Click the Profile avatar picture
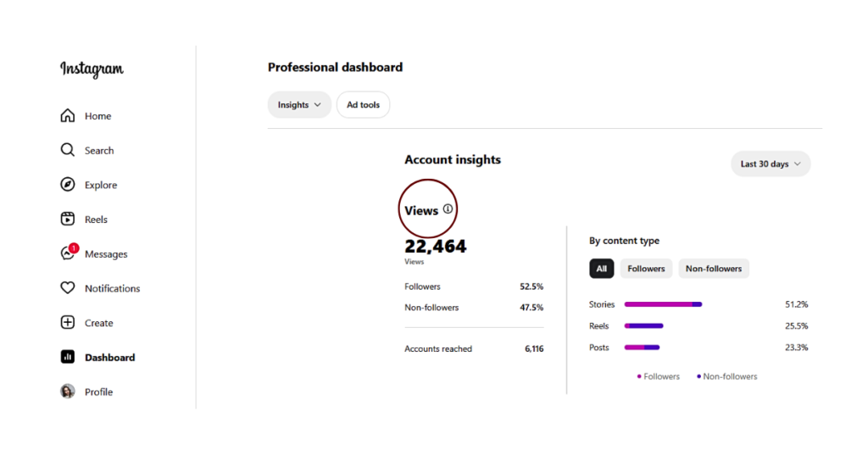This screenshot has width=868, height=456. (x=68, y=392)
